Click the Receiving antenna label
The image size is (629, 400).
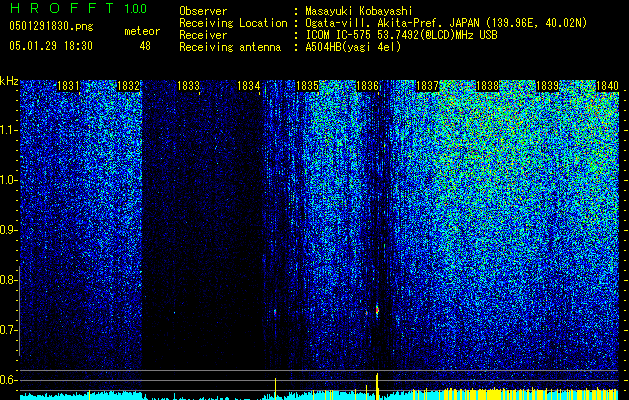tap(230, 47)
